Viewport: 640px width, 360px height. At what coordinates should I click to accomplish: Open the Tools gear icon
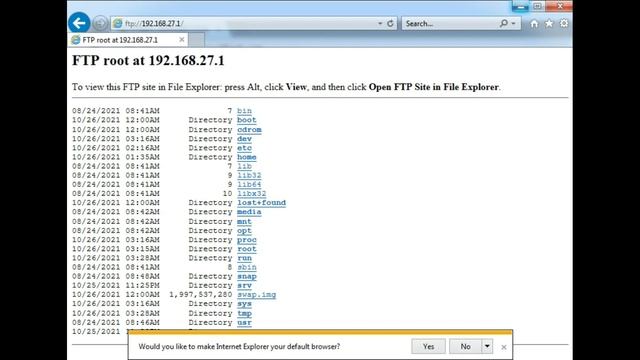coord(564,23)
